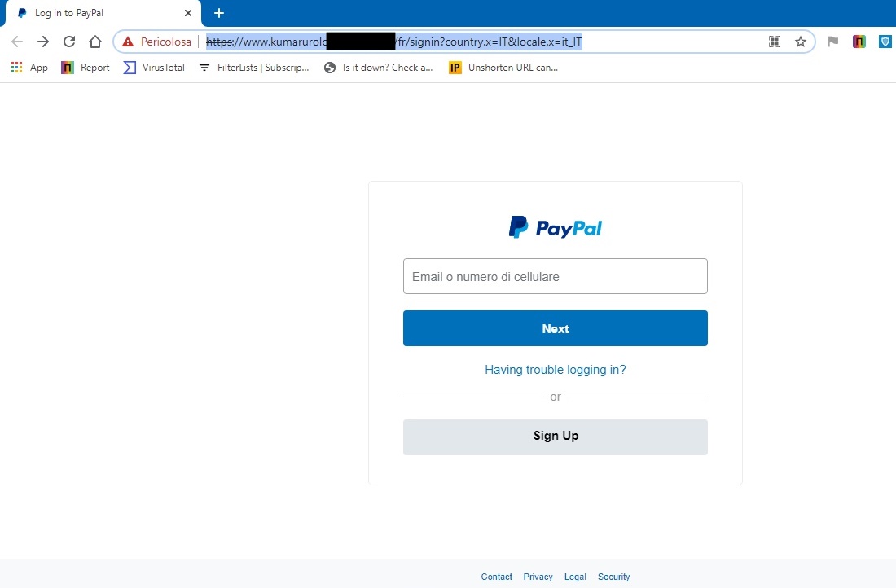This screenshot has width=896, height=588.
Task: Click the flag extension icon
Action: (833, 42)
